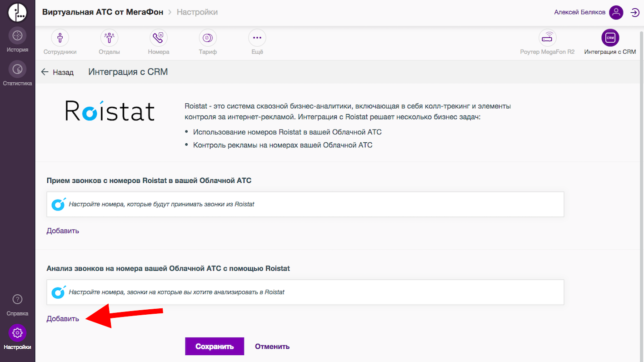Click Добавить under Анализ звонков section
644x362 pixels.
click(x=63, y=319)
